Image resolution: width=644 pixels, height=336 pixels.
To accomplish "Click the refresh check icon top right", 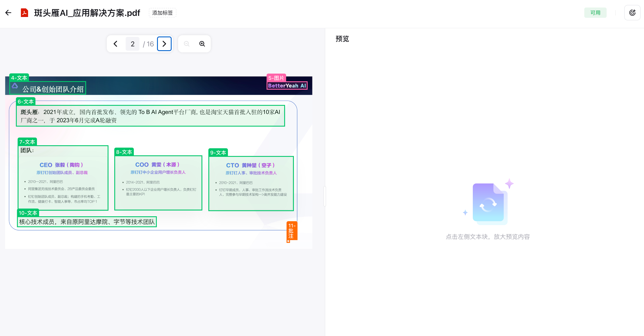I will [632, 13].
